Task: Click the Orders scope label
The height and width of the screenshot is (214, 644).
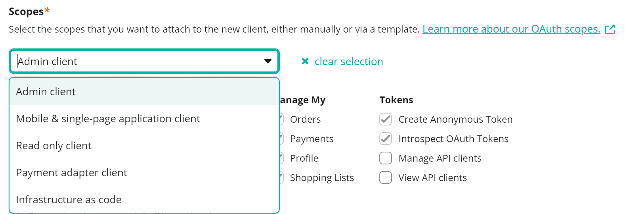Action: pos(305,120)
